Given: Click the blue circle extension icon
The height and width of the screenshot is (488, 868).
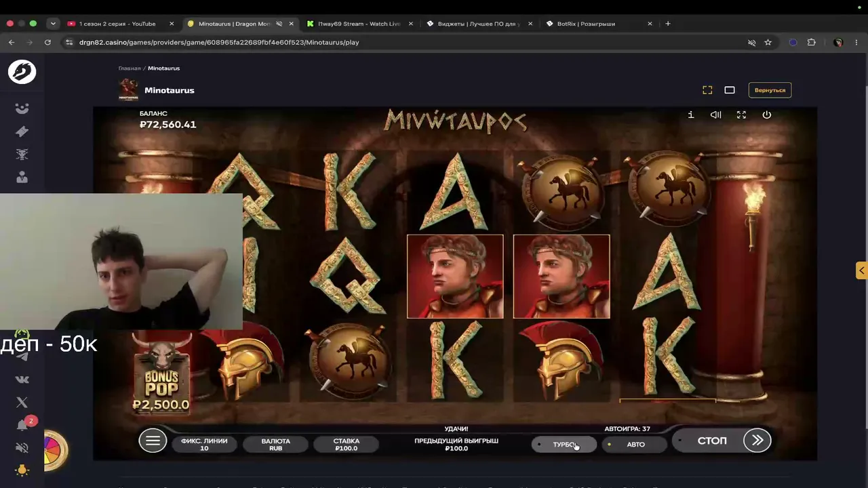Looking at the screenshot, I should click(793, 42).
